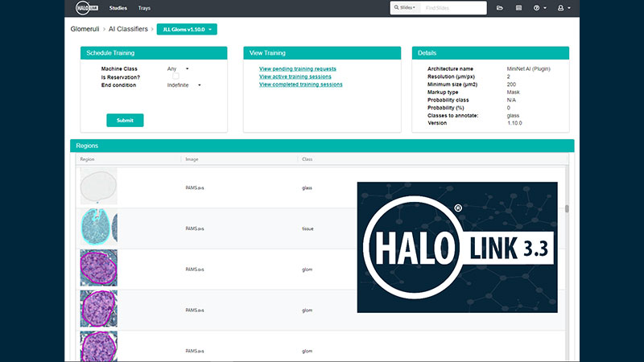Open the glass region thumbnail
This screenshot has width=644, height=362.
98,187
